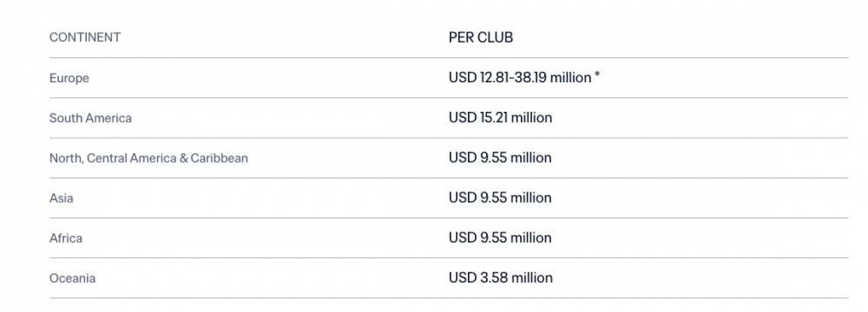The width and height of the screenshot is (868, 312).
Task: Select the Europe row label
Action: [69, 78]
